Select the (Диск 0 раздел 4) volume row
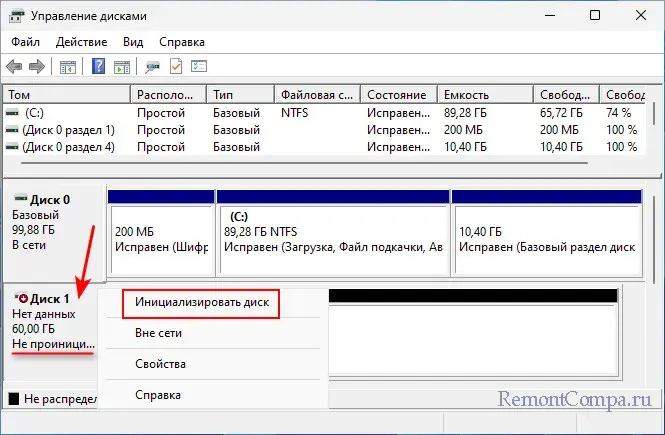 324,147
